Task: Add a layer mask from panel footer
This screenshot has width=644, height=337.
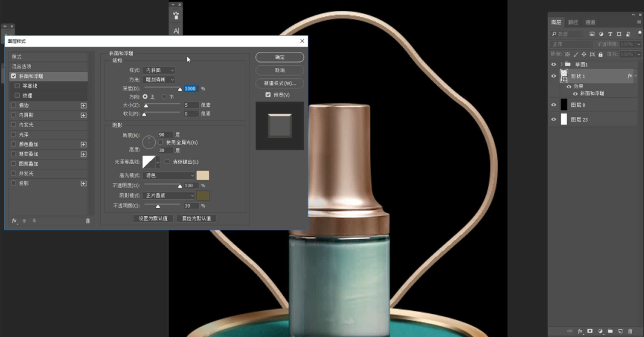Action: pos(590,330)
